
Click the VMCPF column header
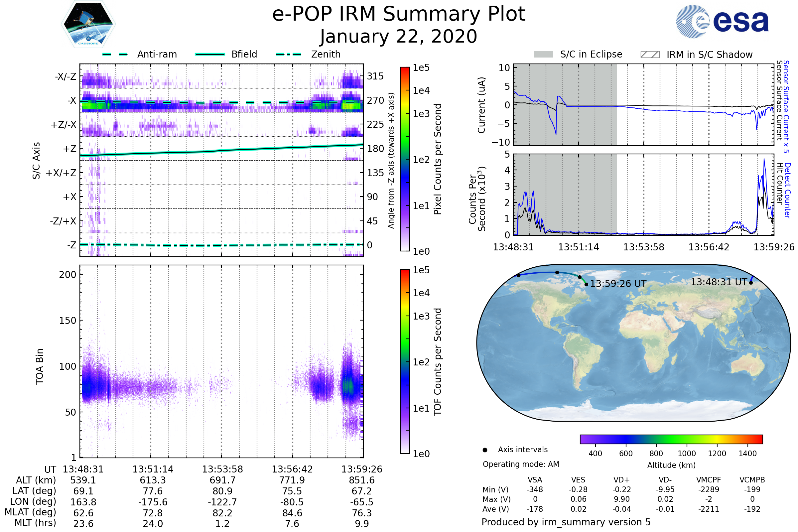click(709, 480)
